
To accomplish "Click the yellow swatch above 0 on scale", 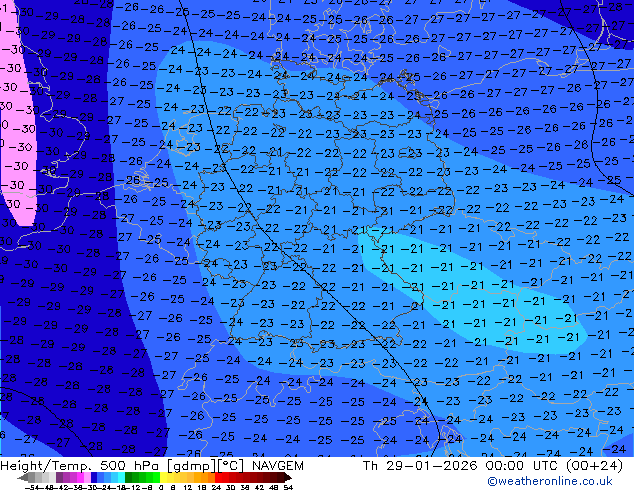I will [x=163, y=477].
